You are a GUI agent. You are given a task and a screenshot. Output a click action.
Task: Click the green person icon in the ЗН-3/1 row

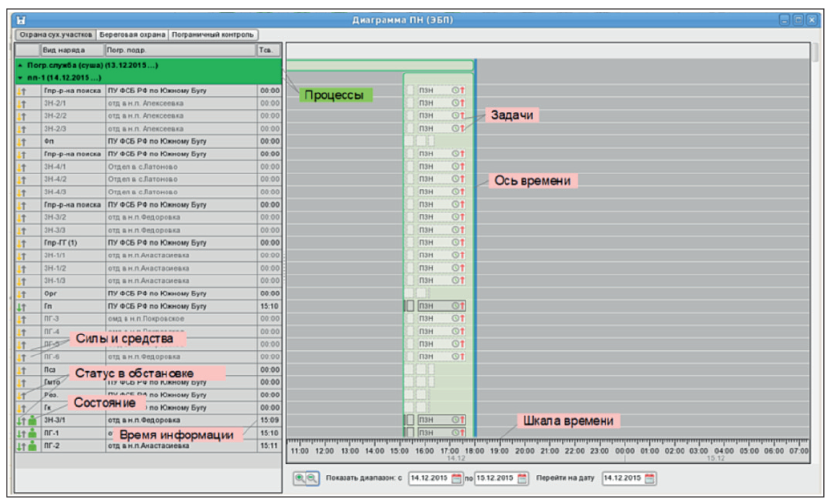(33, 421)
